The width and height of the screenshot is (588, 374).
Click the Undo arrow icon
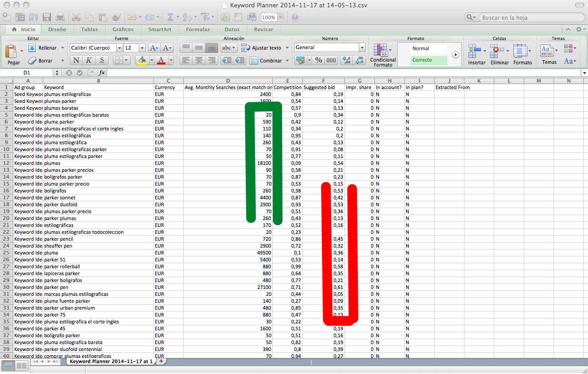pyautogui.click(x=132, y=17)
